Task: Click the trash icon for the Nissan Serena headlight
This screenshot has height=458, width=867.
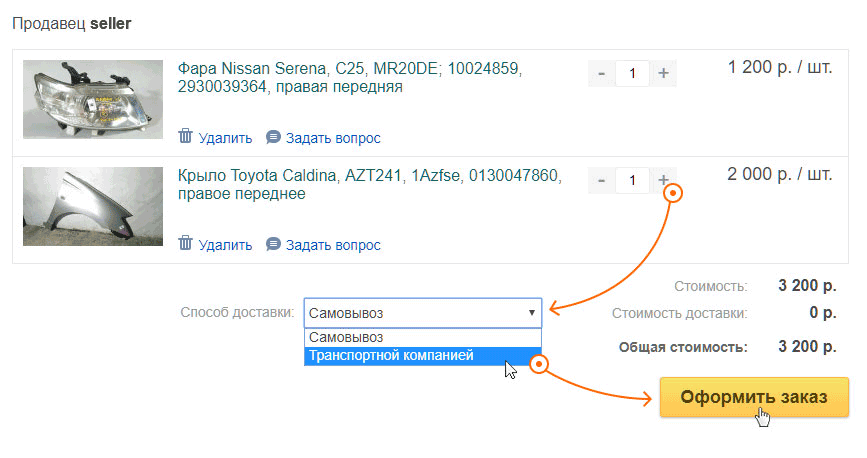Action: pos(185,137)
